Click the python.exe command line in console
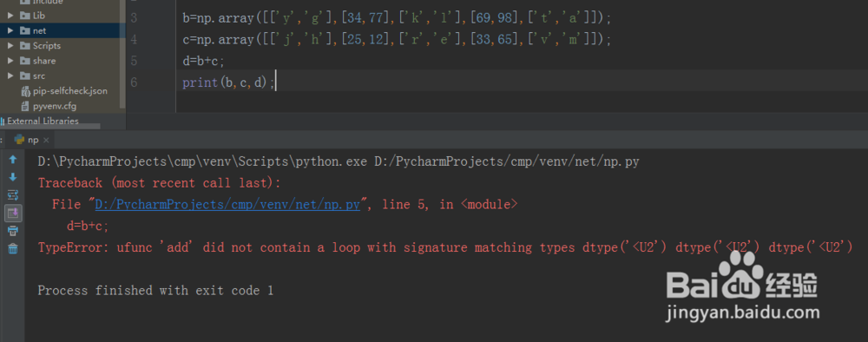Image resolution: width=868 pixels, height=342 pixels. [339, 161]
